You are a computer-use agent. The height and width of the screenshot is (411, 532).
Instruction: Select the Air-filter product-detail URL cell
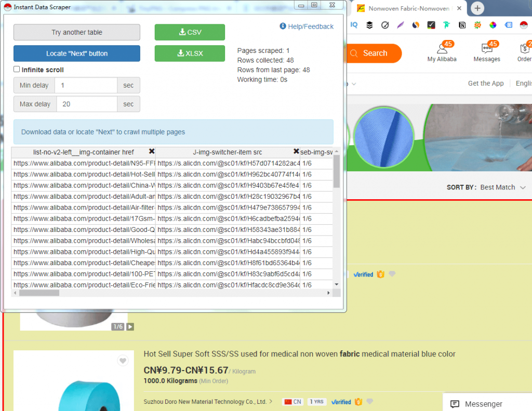point(84,208)
